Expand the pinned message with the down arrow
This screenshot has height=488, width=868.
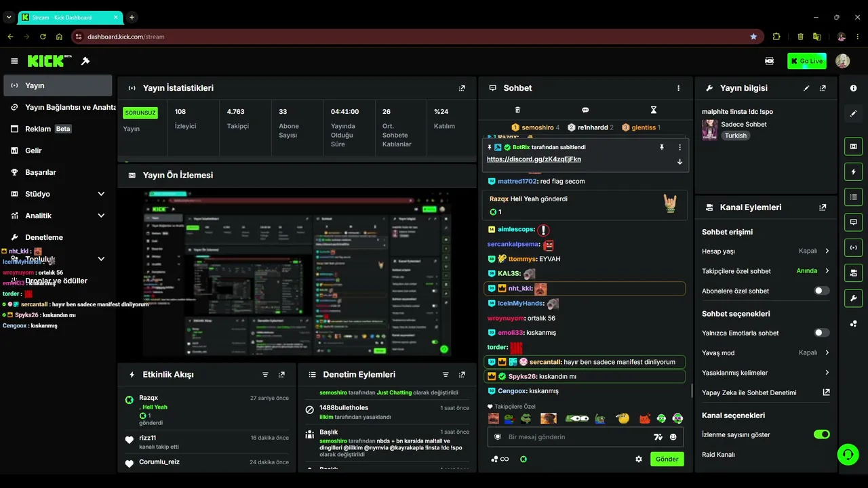tap(679, 161)
